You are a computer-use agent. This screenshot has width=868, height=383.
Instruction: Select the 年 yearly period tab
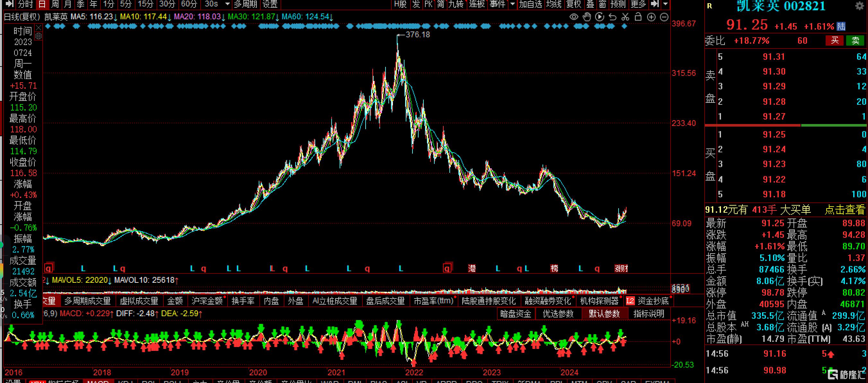click(93, 4)
